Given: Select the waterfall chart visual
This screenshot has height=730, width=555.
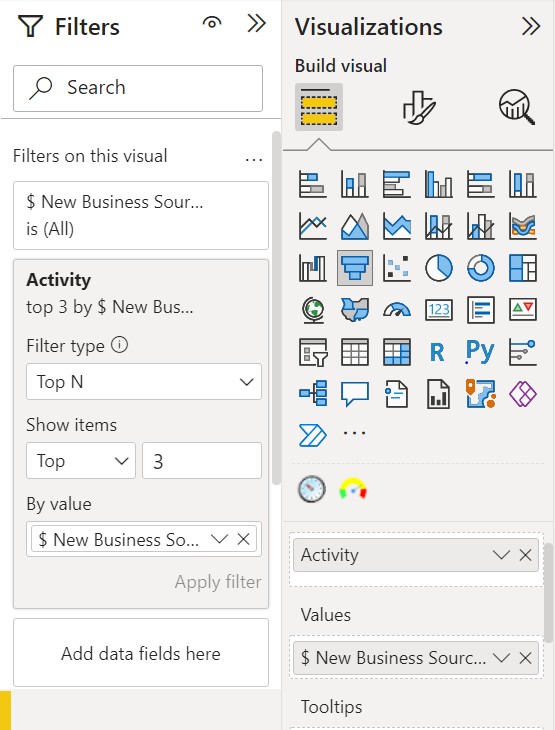Looking at the screenshot, I should coord(312,268).
